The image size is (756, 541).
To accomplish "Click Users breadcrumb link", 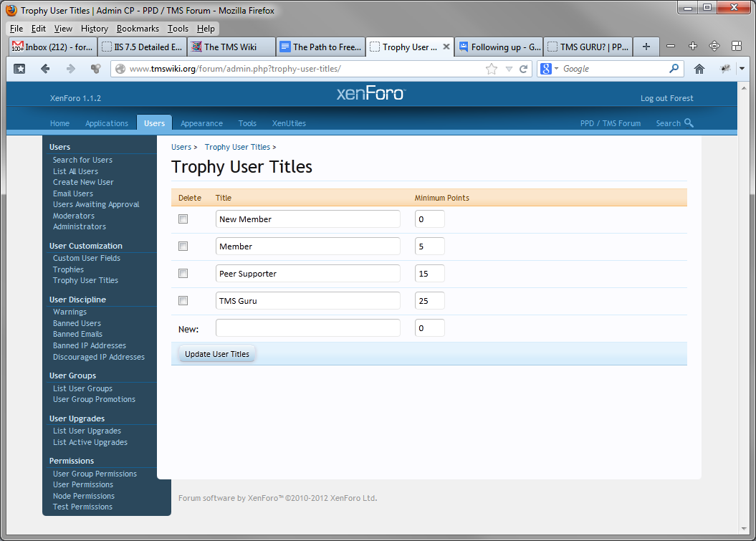I will tap(181, 147).
